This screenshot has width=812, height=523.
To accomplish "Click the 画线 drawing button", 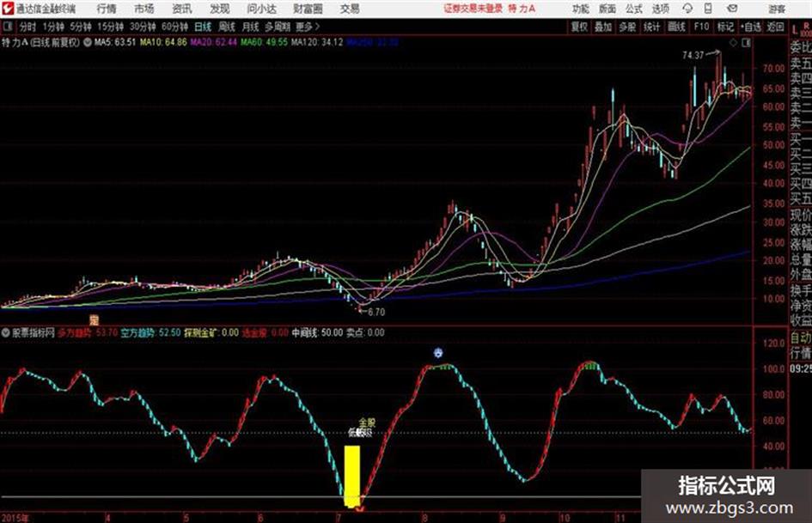I will coord(676,27).
